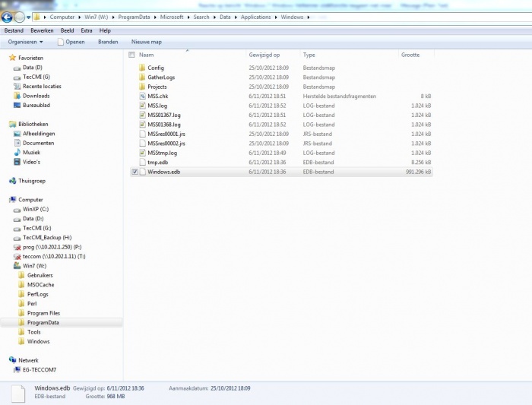Select the Config folder icon
Viewport: 532px width, 405px height.
(142, 68)
